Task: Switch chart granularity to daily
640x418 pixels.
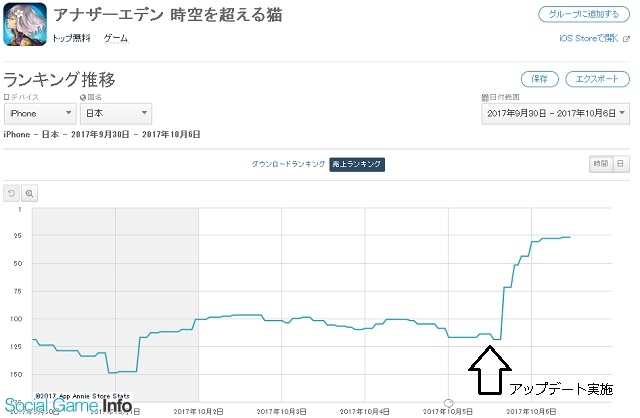Action: point(620,163)
